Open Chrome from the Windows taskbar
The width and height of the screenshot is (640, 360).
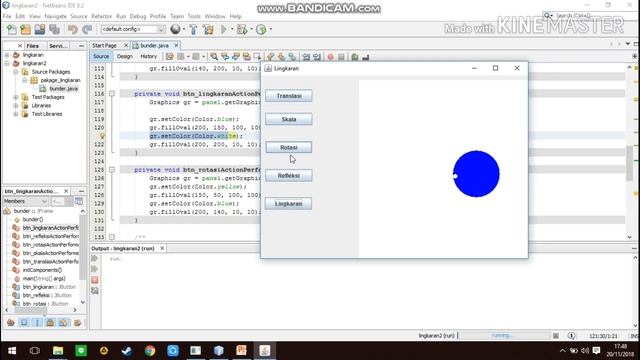tap(150, 351)
